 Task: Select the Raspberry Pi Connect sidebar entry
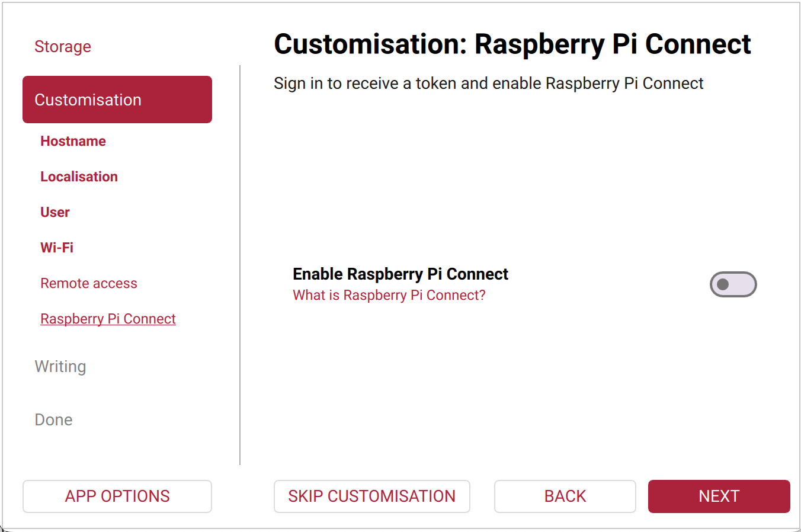108,318
